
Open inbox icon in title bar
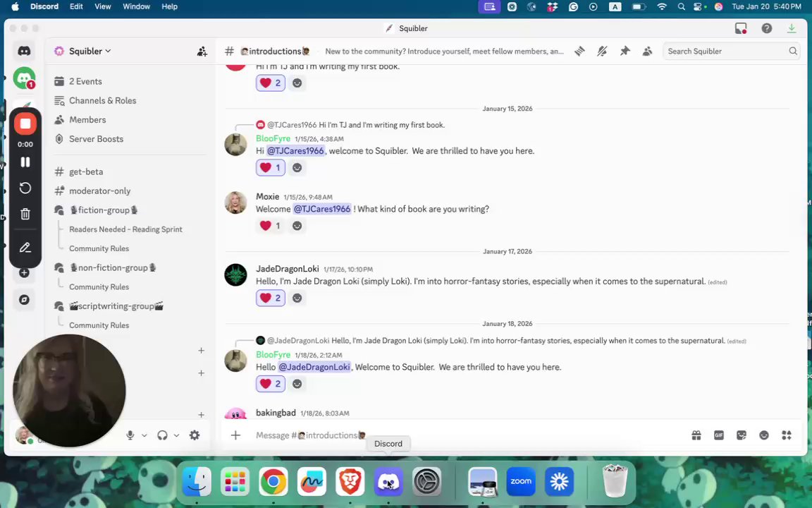coord(741,28)
